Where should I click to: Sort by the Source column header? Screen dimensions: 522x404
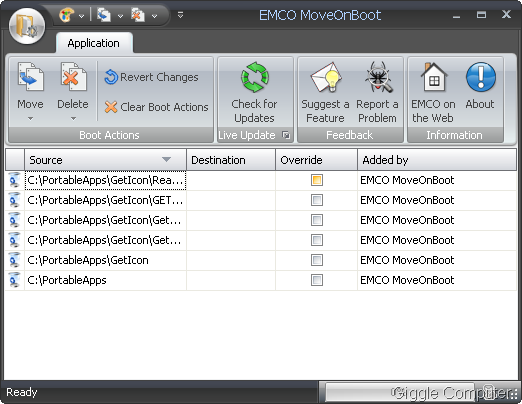105,160
